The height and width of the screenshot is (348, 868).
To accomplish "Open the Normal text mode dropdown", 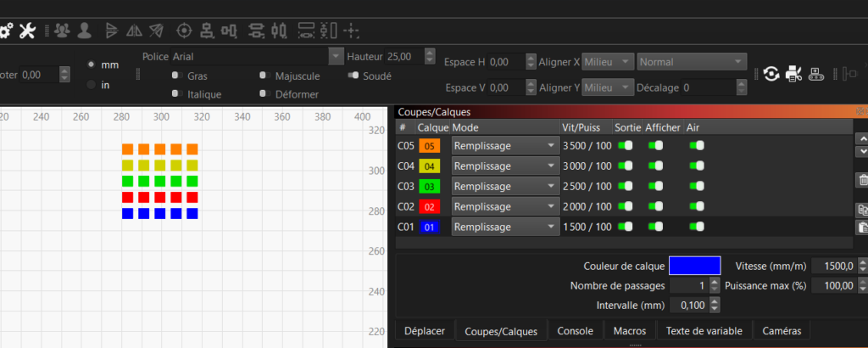I will (x=692, y=62).
